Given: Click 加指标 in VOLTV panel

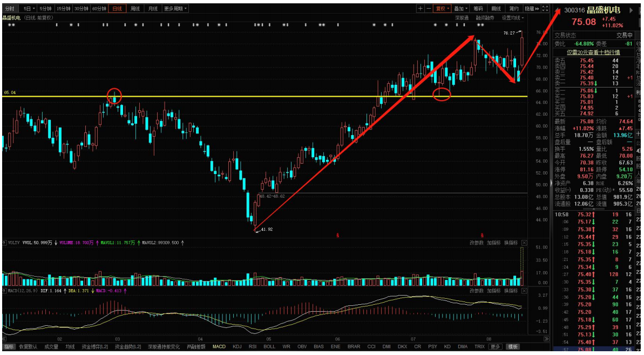Looking at the screenshot, I should tap(494, 243).
